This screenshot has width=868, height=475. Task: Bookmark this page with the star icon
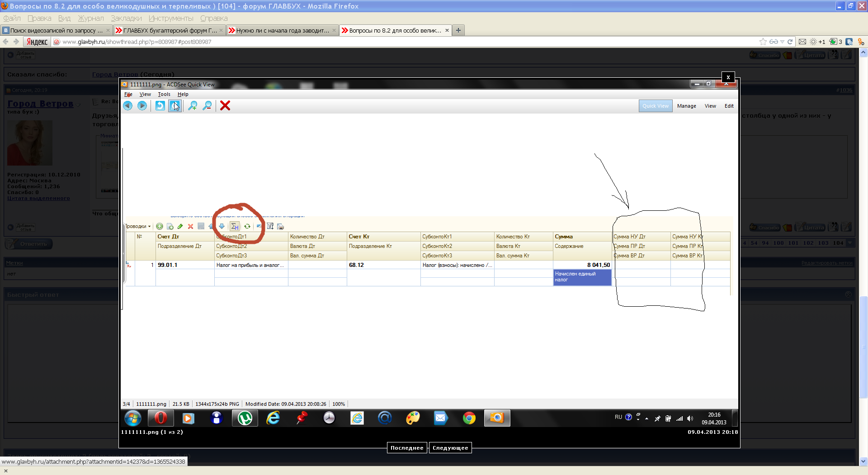point(763,42)
